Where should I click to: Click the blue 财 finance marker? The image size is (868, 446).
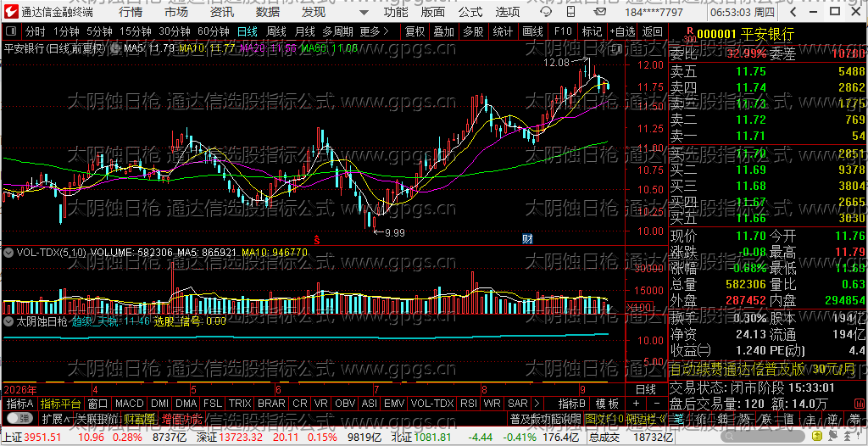[527, 239]
